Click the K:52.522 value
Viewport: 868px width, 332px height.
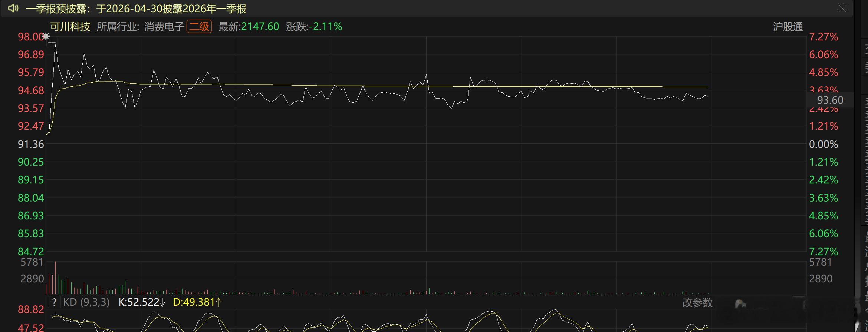(141, 302)
